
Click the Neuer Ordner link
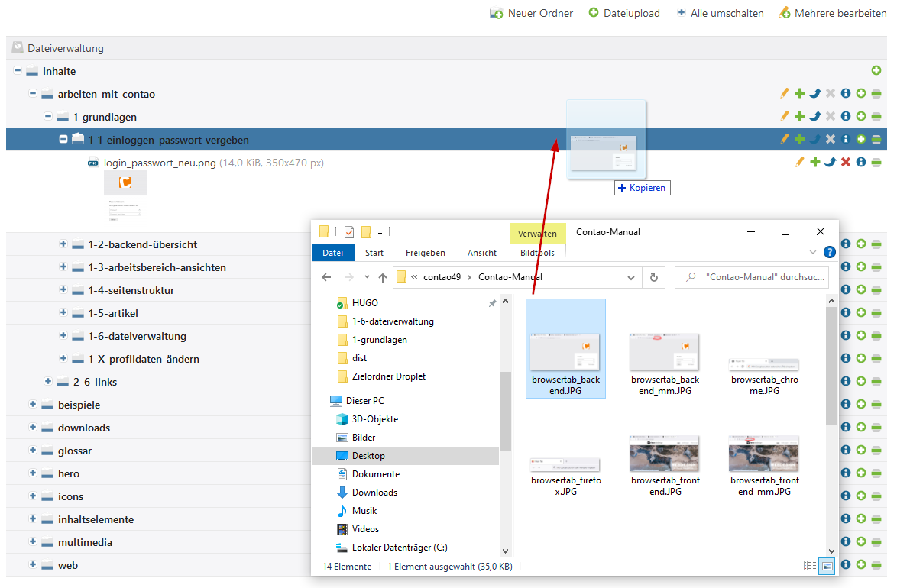pos(532,13)
